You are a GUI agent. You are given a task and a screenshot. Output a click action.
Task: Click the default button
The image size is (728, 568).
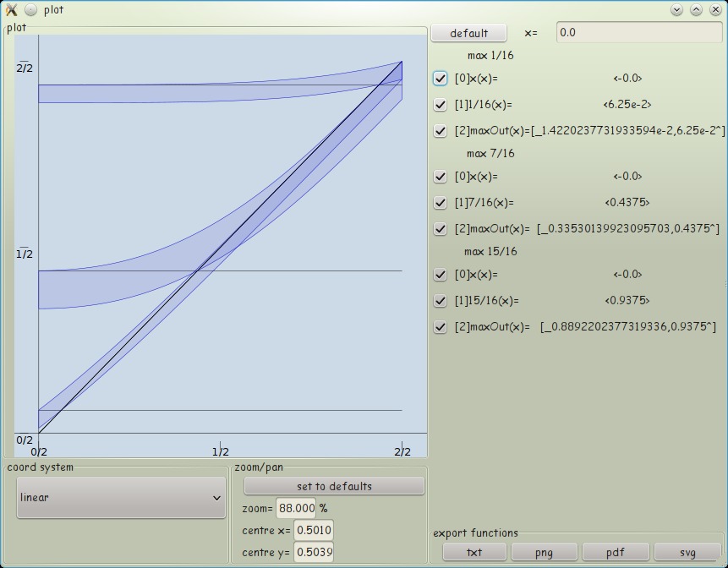469,33
